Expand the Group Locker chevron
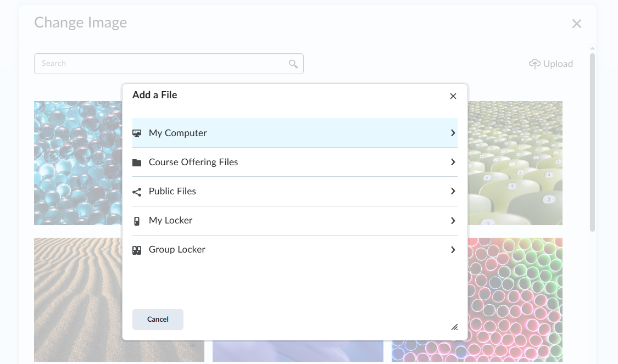The width and height of the screenshot is (618, 364). 453,250
